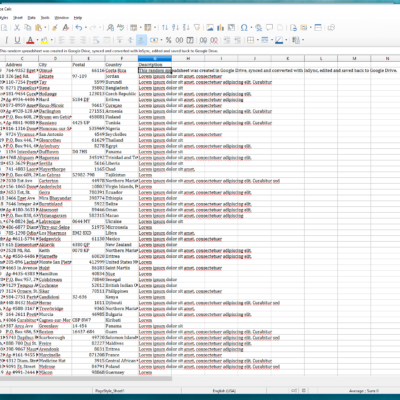
Task: Run the Spelling check (Abc) icon
Action: tap(121, 28)
